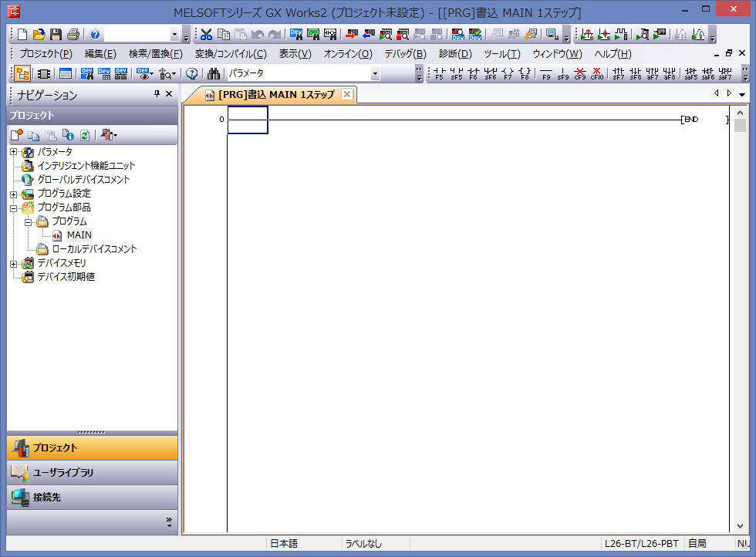Insert a coil using the F7 icon
The width and height of the screenshot is (756, 557).
[x=507, y=74]
